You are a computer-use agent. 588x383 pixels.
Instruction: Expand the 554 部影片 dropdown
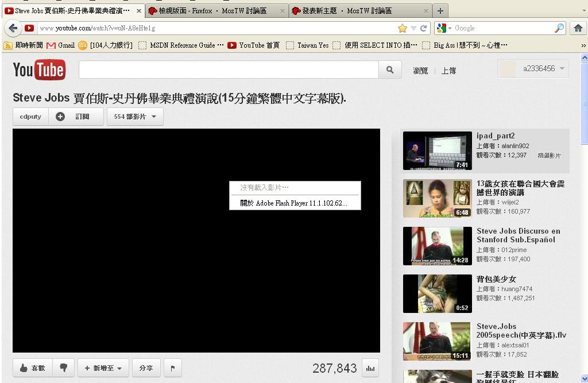click(x=135, y=117)
